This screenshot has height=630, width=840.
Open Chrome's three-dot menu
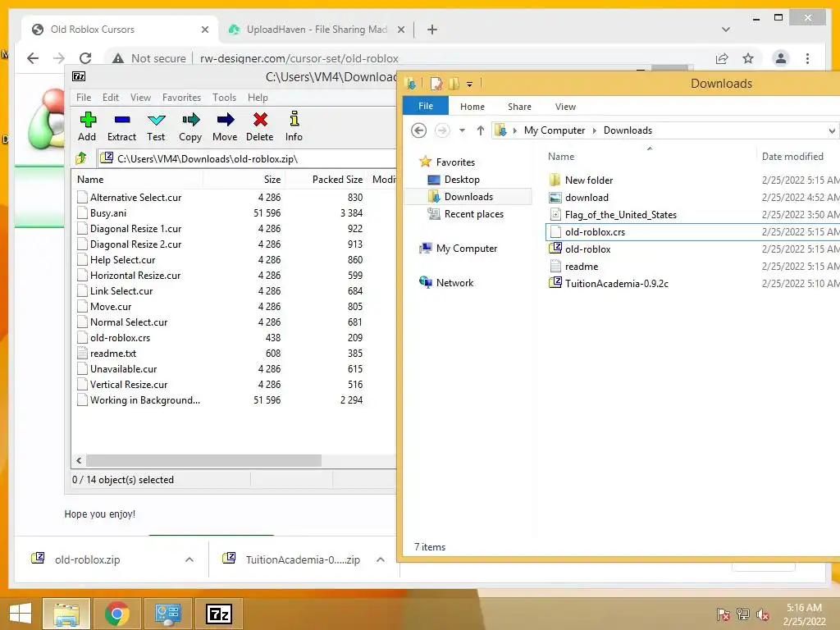(x=808, y=58)
